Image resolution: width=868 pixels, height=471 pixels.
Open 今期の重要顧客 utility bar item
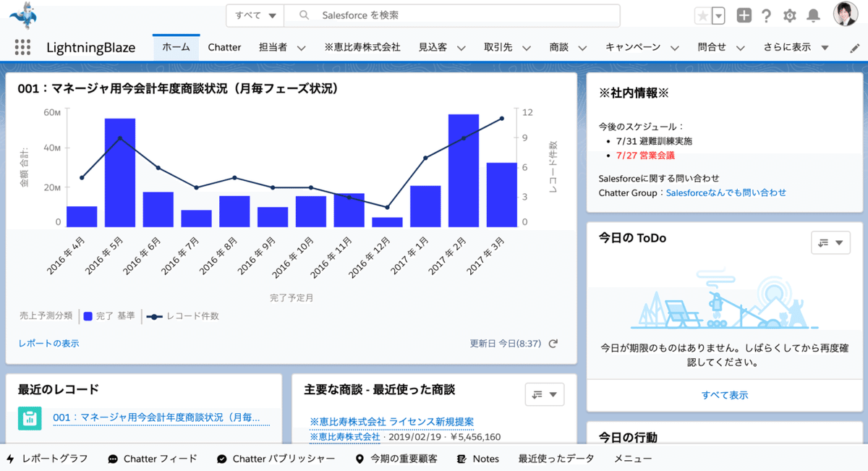[396, 459]
